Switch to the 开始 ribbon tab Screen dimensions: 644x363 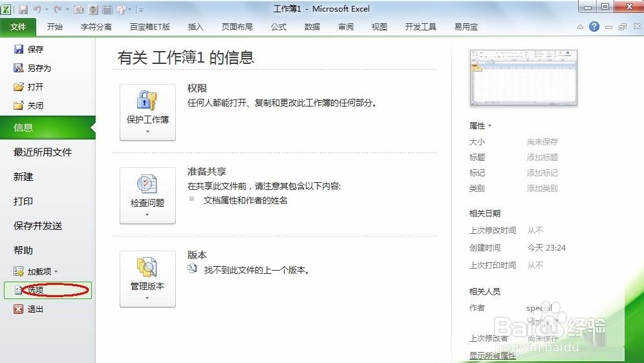point(54,27)
